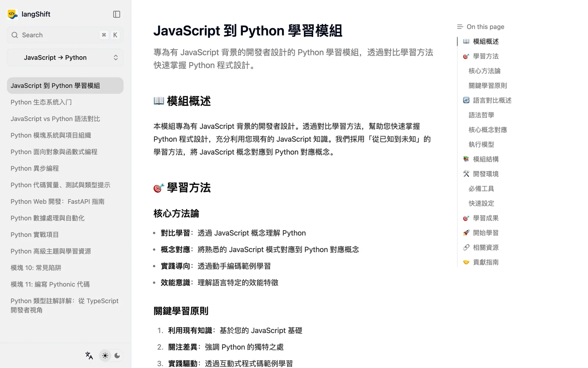Open Python 數據處理與自動化 page

65,218
